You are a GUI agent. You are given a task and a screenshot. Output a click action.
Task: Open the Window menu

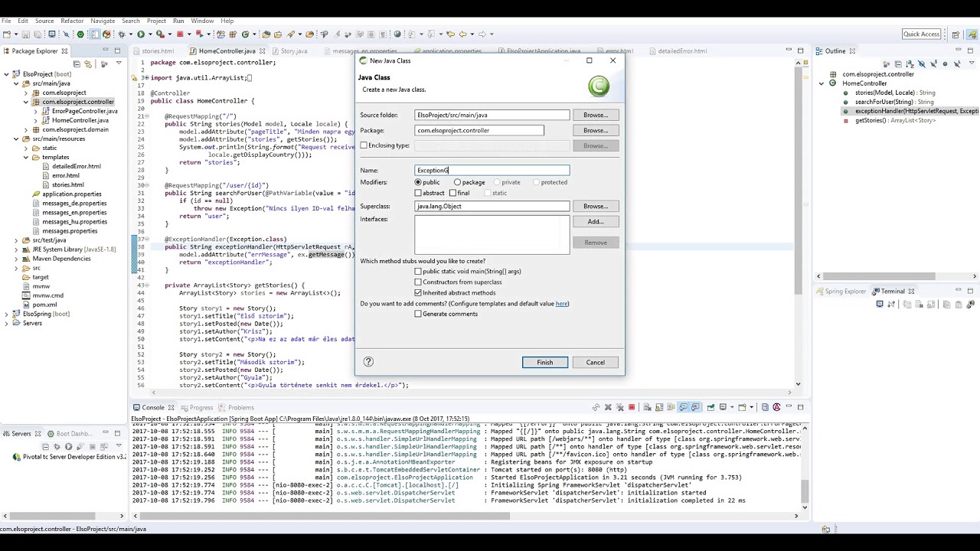202,21
